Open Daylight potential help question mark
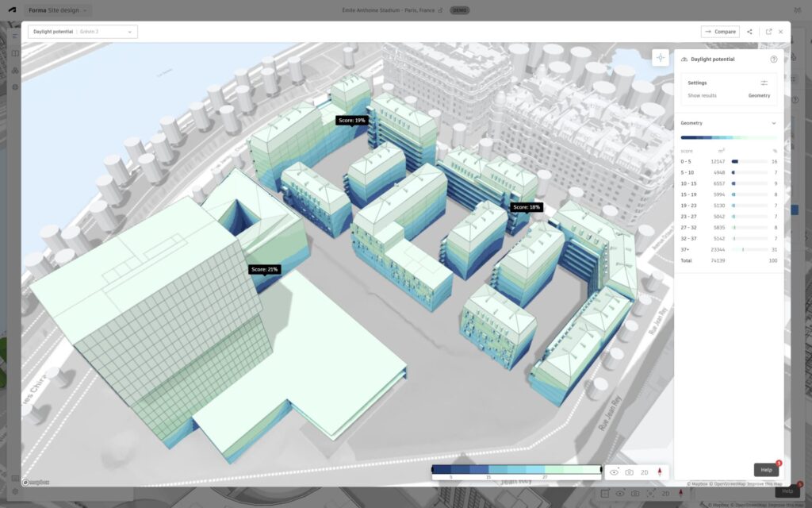This screenshot has width=812, height=508. 773,60
